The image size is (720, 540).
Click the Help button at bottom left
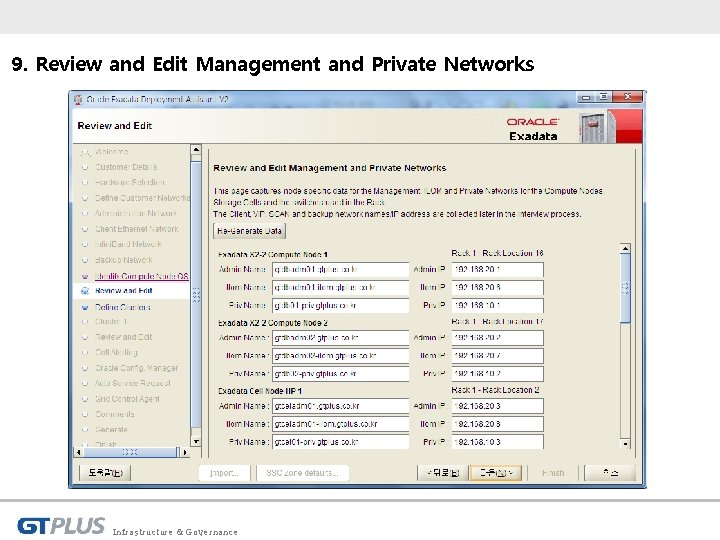click(105, 472)
